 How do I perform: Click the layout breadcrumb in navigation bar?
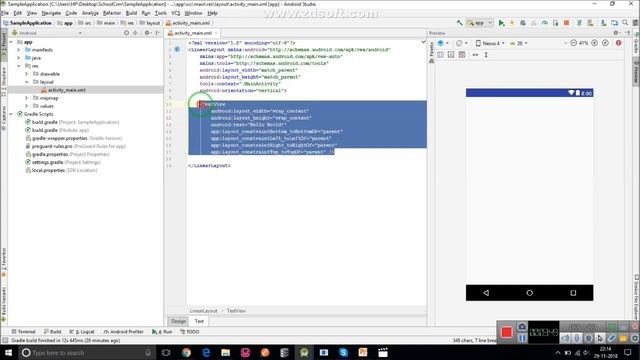coord(150,23)
